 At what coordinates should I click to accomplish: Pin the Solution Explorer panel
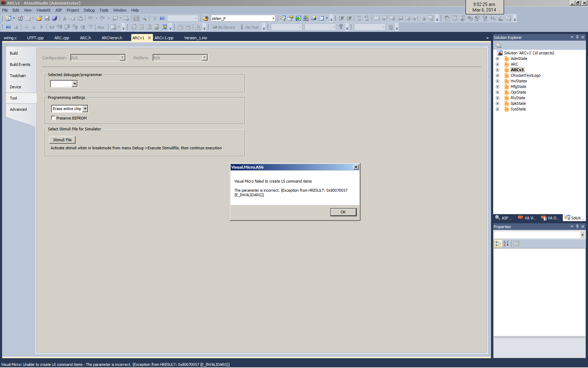[x=577, y=37]
